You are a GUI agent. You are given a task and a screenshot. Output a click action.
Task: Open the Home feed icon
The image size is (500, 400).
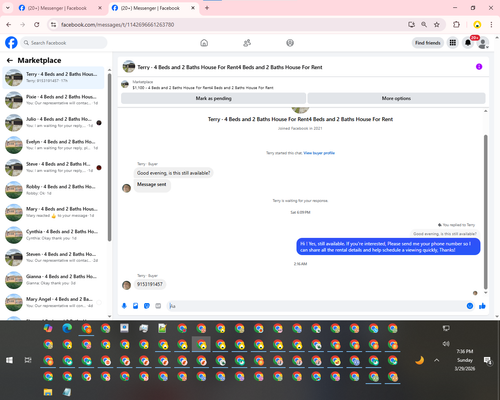204,43
